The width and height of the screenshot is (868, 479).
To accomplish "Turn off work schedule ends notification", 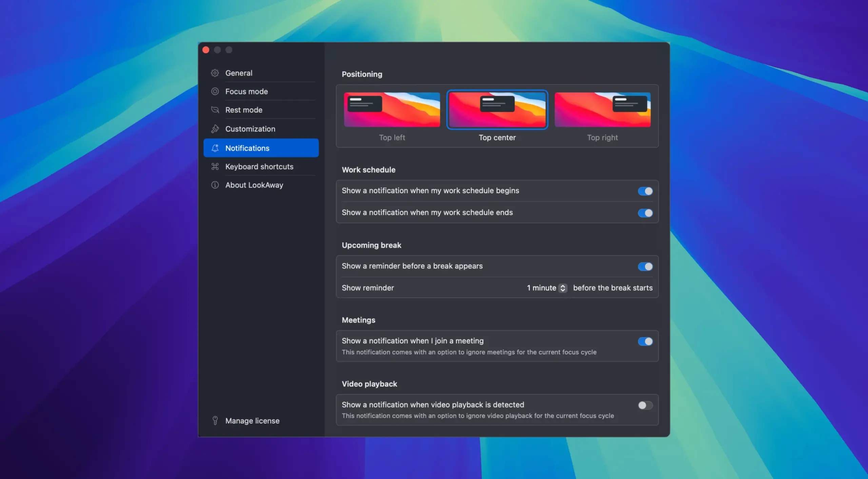I will pyautogui.click(x=645, y=213).
